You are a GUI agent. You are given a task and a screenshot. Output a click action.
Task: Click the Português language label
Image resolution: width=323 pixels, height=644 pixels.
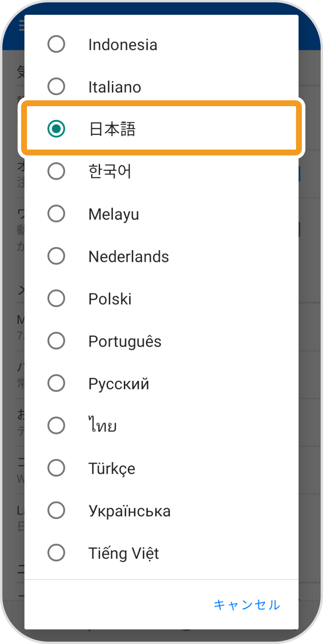pyautogui.click(x=125, y=341)
